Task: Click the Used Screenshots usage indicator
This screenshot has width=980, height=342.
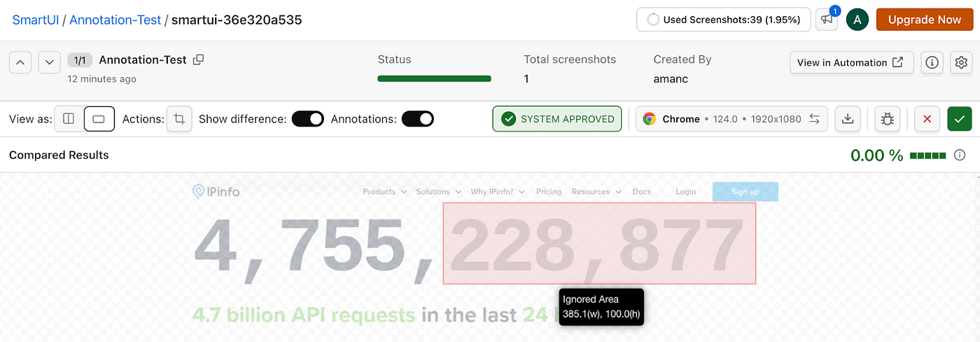Action: (x=723, y=20)
